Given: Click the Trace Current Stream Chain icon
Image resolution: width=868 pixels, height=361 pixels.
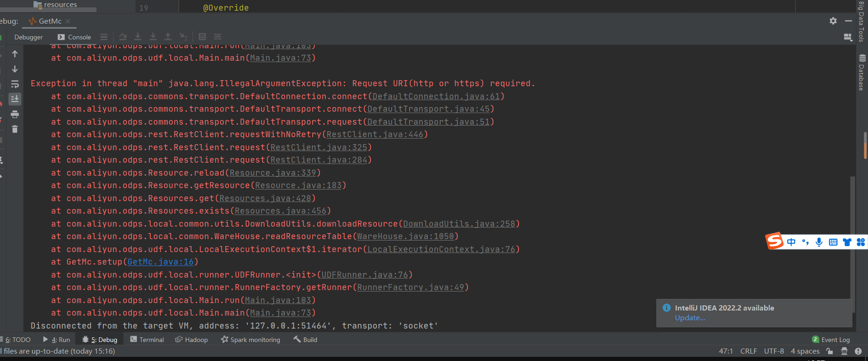Looking at the screenshot, I should coord(218,37).
